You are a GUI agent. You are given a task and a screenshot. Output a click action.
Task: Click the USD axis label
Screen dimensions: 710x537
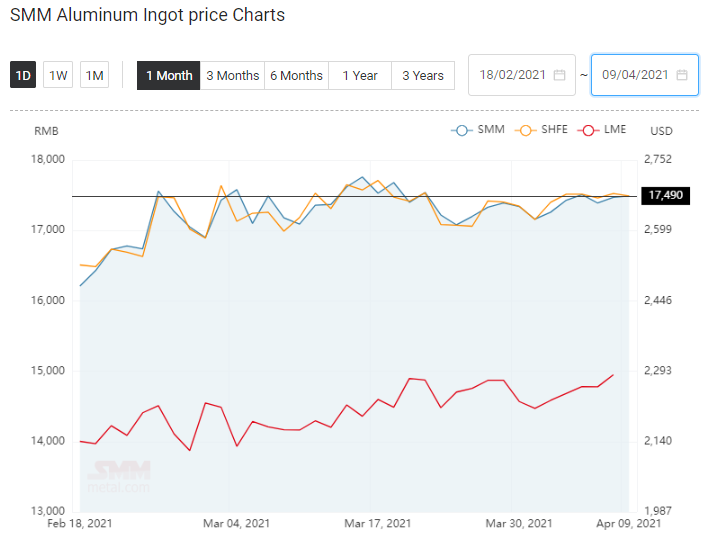pos(662,131)
